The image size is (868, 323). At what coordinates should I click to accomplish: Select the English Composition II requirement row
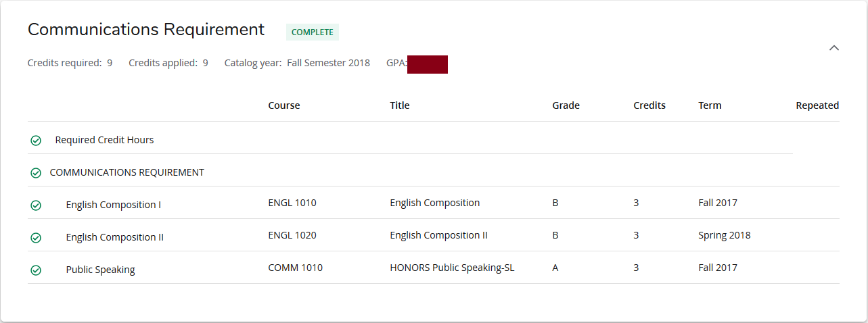point(114,237)
